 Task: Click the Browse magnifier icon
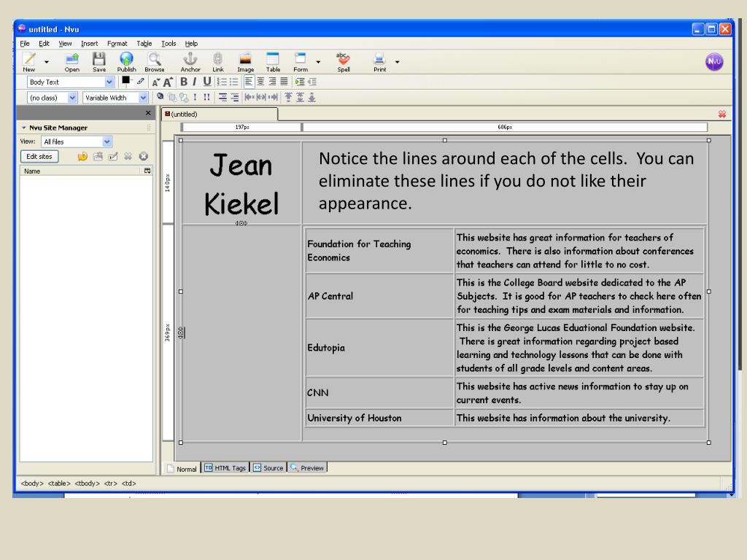coord(155,62)
